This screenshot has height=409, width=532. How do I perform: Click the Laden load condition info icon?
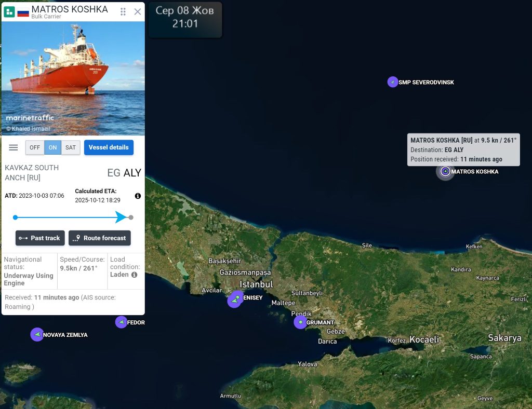point(135,275)
